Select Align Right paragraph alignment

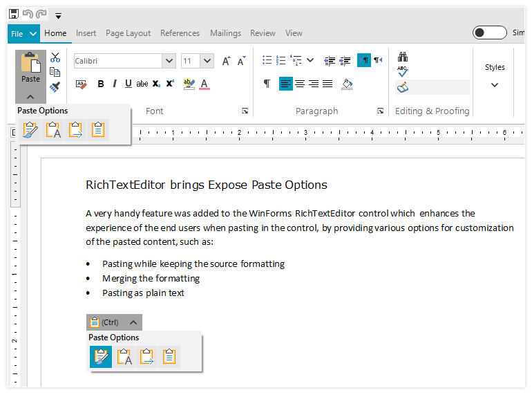coord(314,84)
